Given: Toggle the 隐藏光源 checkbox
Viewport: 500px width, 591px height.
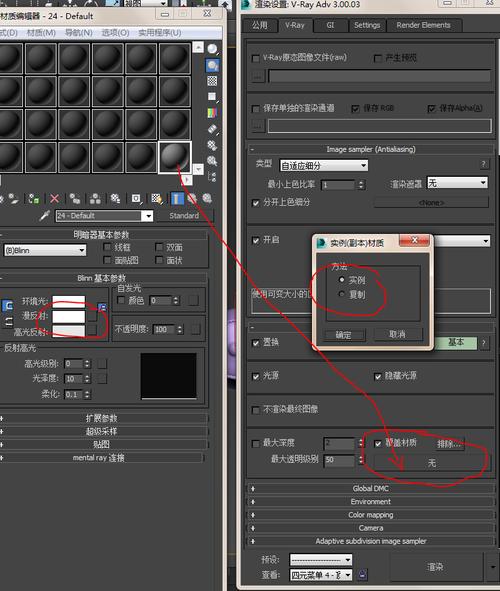Looking at the screenshot, I should (378, 376).
